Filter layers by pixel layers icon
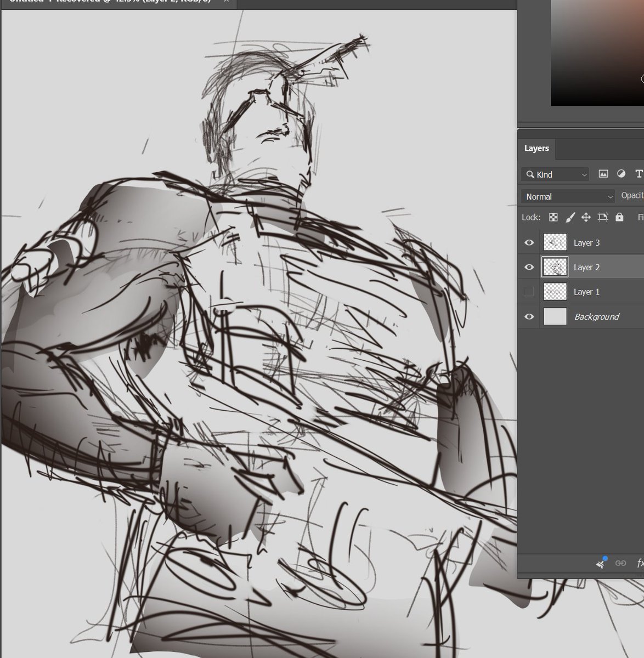Screen dimensions: 644x658 coord(603,174)
